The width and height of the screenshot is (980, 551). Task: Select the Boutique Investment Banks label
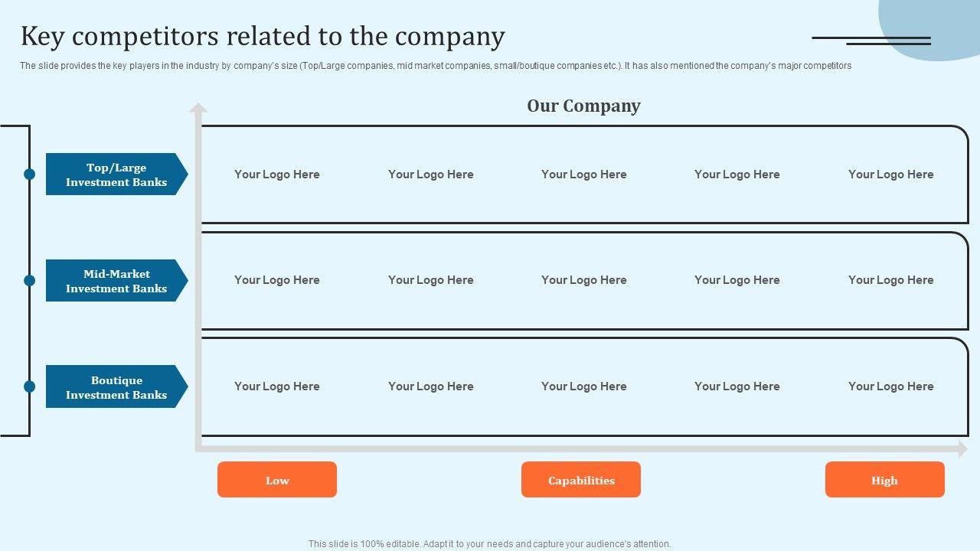click(116, 386)
